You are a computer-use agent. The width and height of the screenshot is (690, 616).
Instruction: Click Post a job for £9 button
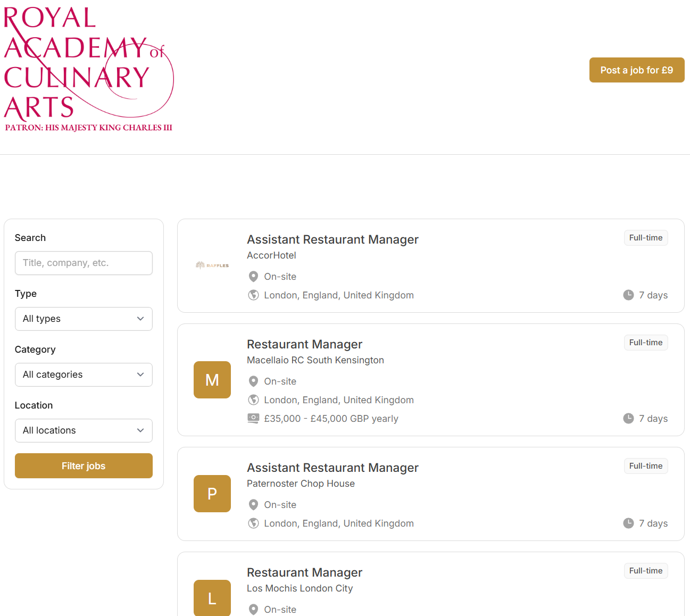tap(637, 70)
